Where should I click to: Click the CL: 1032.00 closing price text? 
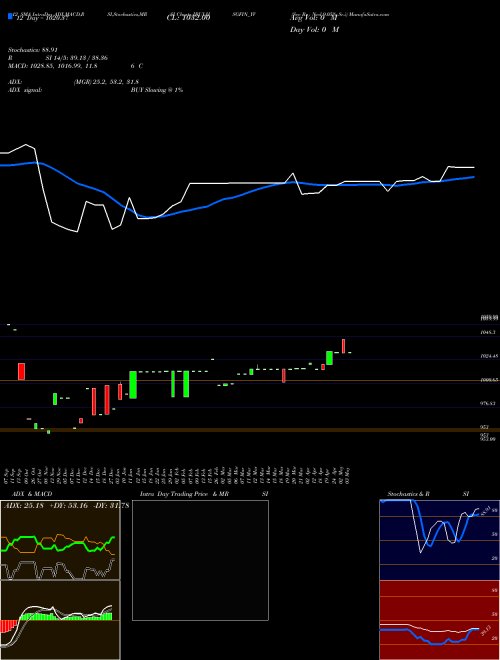click(189, 18)
